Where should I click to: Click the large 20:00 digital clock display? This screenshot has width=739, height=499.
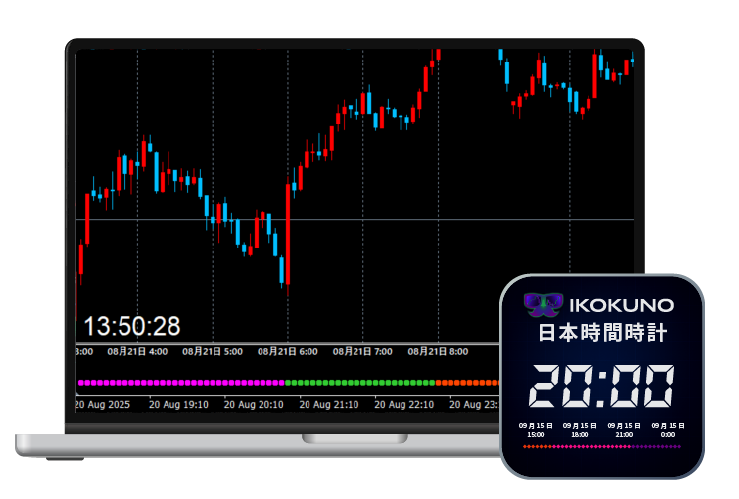point(601,386)
